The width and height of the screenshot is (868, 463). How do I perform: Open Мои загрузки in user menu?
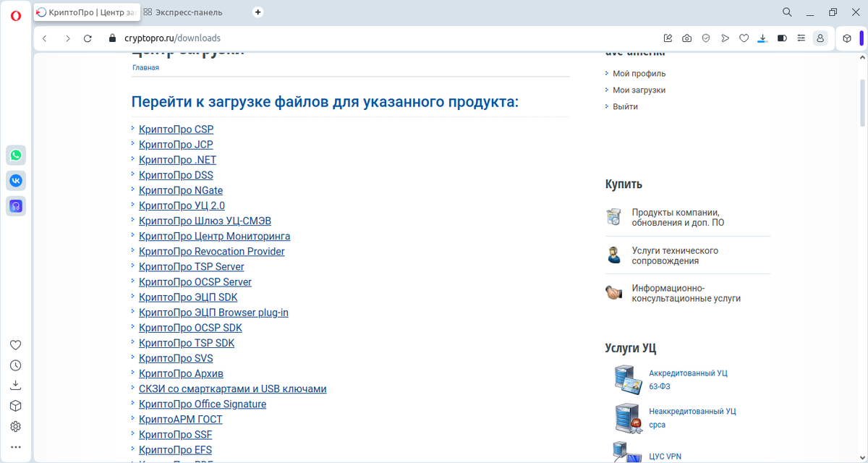coord(639,90)
